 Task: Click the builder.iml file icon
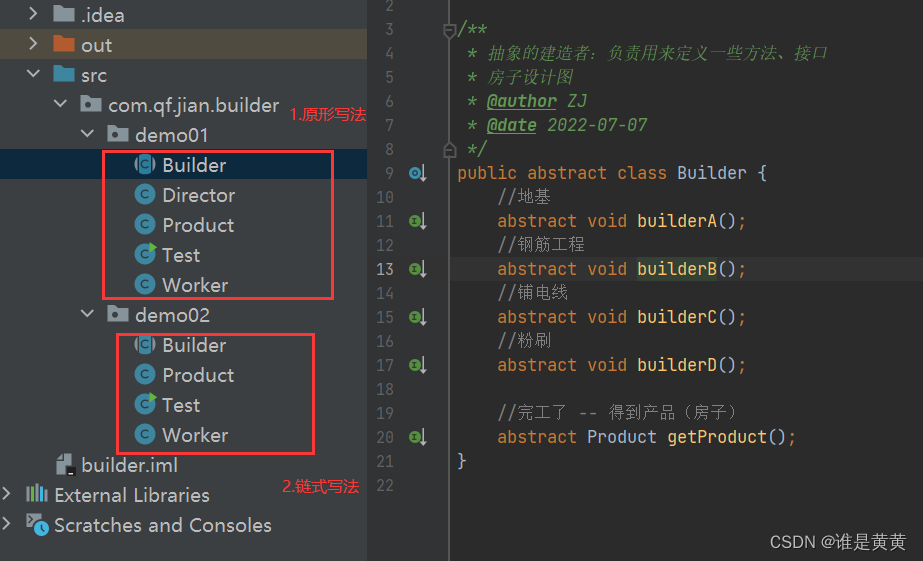65,464
